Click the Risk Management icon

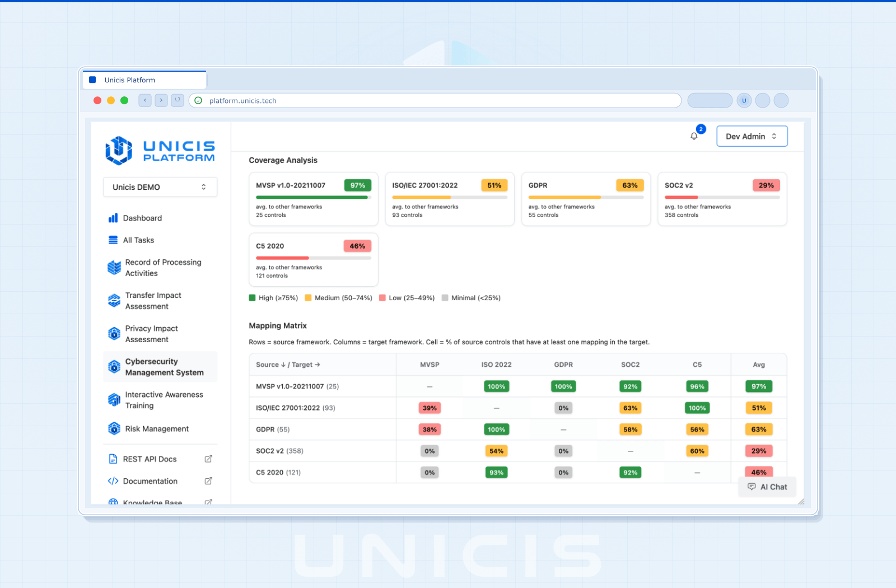pos(114,428)
